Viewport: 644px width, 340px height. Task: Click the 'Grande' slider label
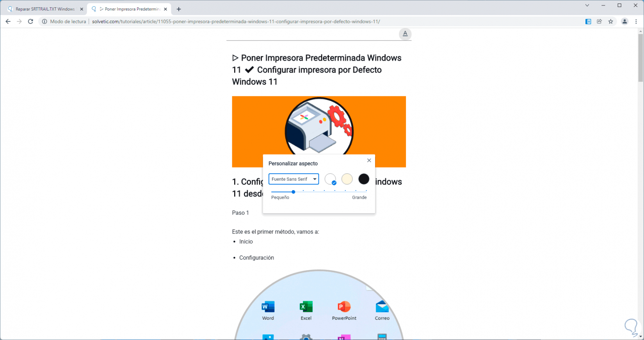pos(359,198)
